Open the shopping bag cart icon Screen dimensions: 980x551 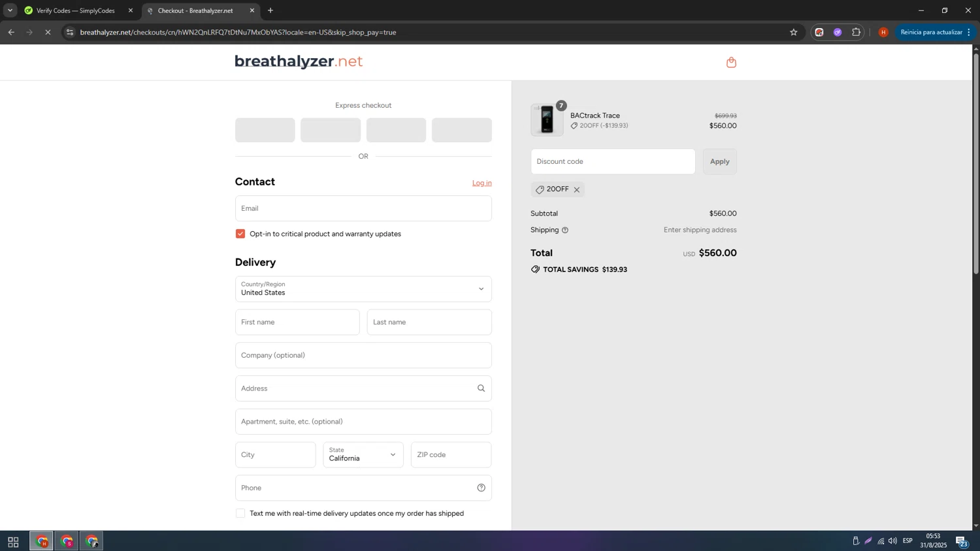[731, 62]
